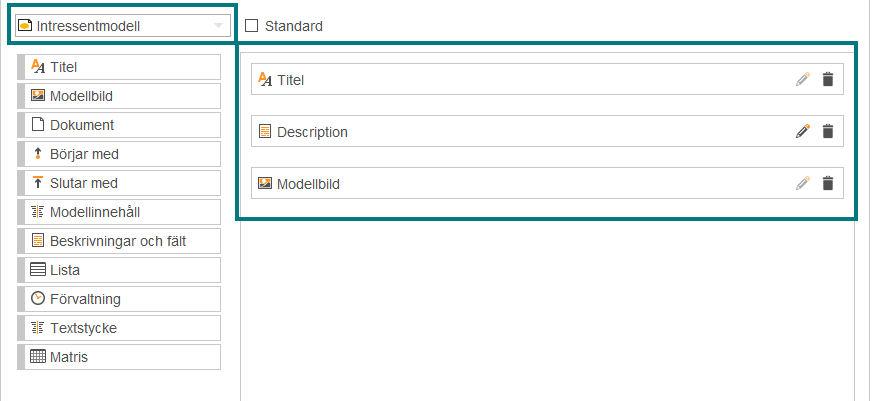Enable the Standard checkbox
Viewport: 877px width, 401px height.
(x=252, y=26)
